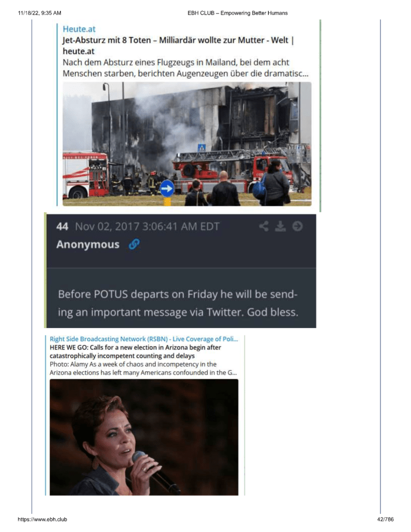
Task: Click the photo of woman with microphone
Action: [144, 437]
